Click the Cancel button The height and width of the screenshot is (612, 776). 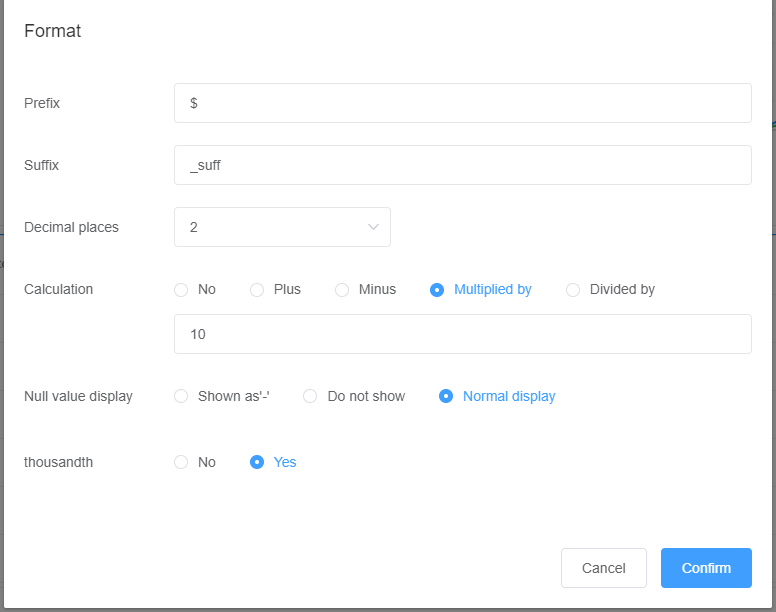(x=604, y=568)
